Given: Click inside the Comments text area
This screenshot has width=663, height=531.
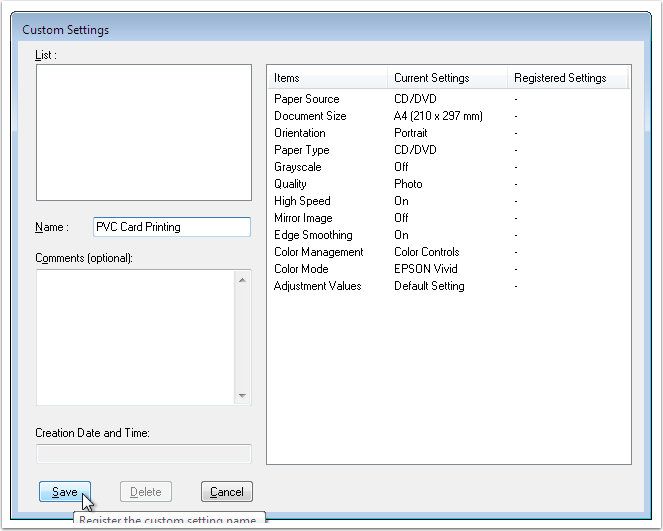Looking at the screenshot, I should 135,337.
